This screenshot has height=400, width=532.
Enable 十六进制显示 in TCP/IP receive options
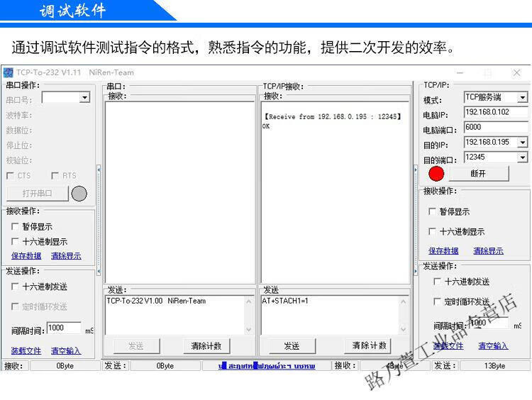coord(432,231)
